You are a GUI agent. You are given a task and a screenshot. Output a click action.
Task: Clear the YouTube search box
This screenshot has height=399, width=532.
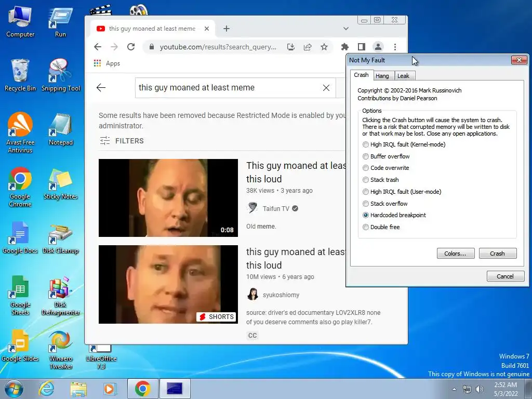[x=326, y=88]
